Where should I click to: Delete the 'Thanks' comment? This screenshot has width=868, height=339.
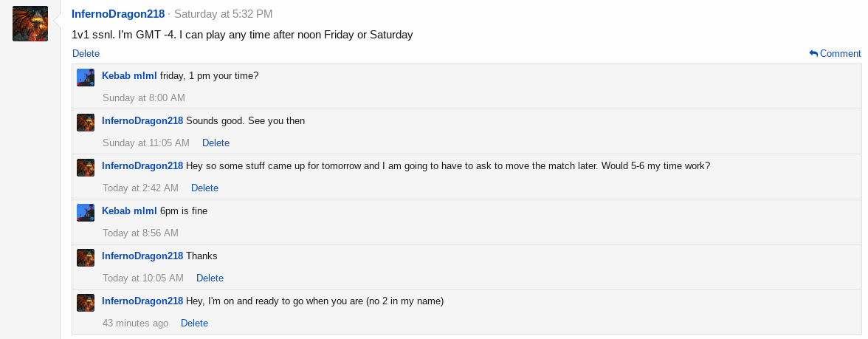pos(210,278)
